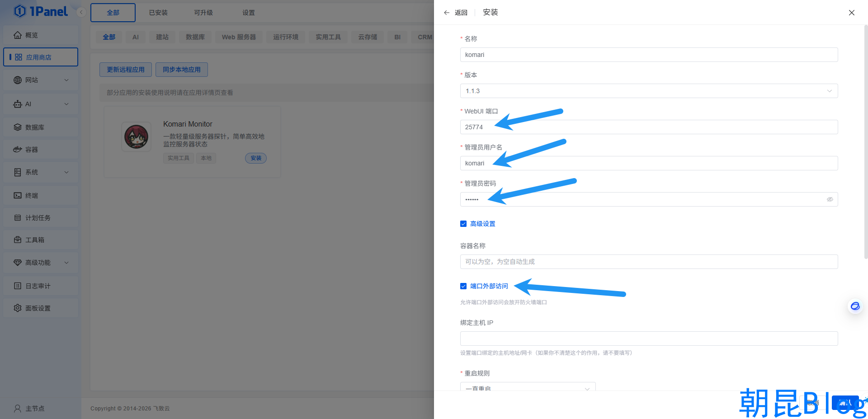Uncheck the 端口外部访问 checkbox
This screenshot has width=868, height=419.
point(463,286)
